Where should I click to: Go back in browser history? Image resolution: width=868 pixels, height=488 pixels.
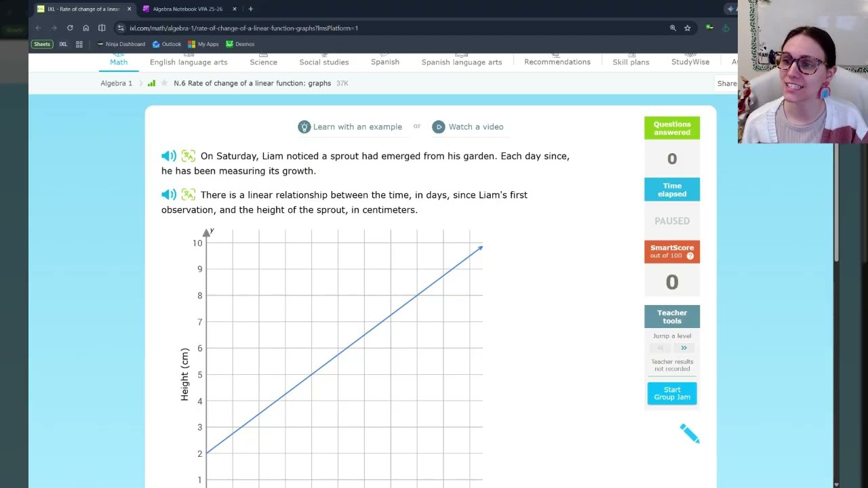(38, 28)
